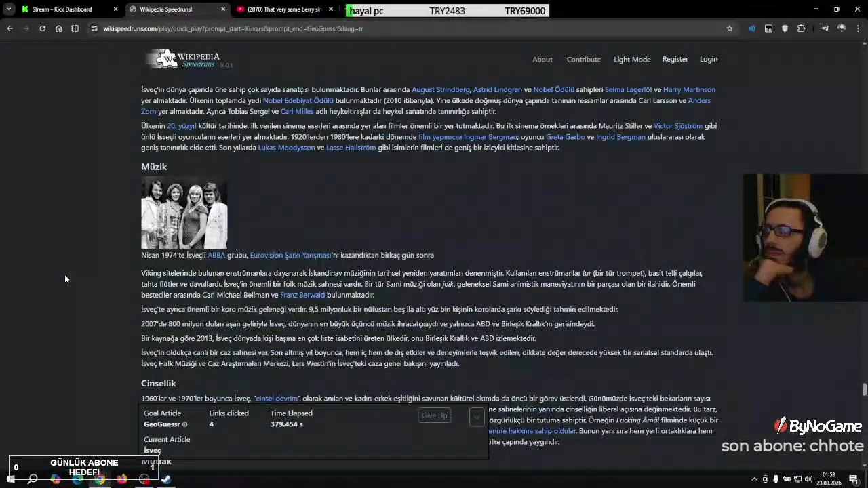Viewport: 868px width, 488px height.
Task: Switch to the YouTube berry video tab
Action: tap(286, 9)
